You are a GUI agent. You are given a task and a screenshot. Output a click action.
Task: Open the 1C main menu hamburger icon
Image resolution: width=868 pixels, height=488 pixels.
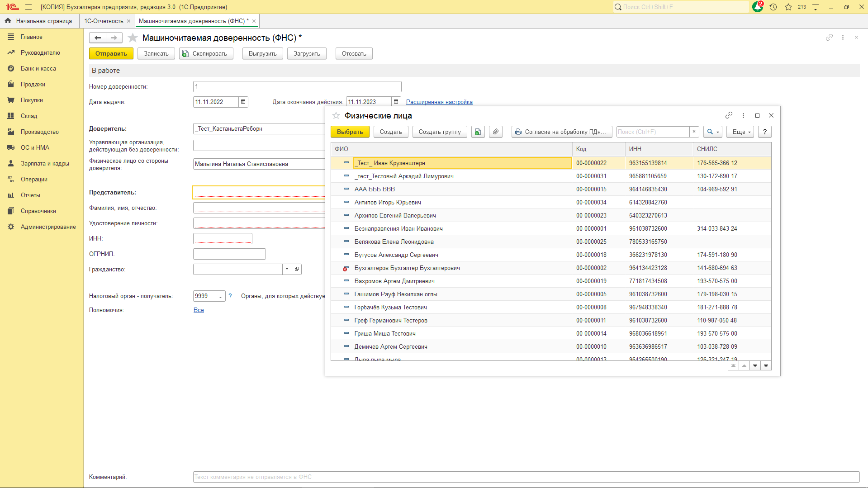click(28, 7)
